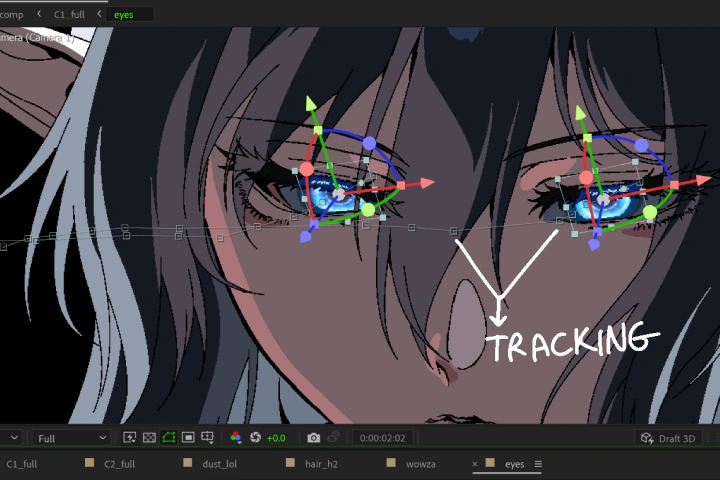Toggle Region of Interest
The width and height of the screenshot is (720, 480).
click(188, 438)
